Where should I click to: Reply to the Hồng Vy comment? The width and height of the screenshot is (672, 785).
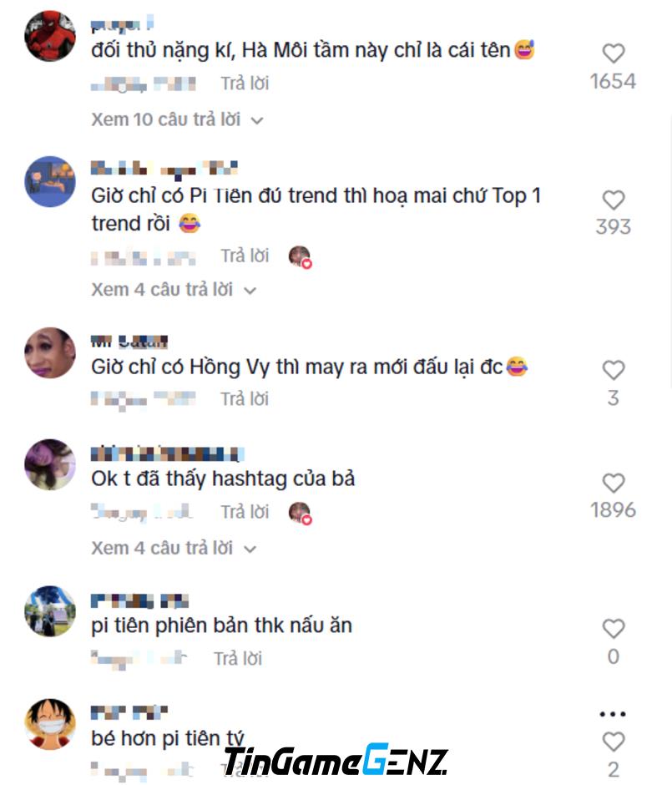(245, 399)
